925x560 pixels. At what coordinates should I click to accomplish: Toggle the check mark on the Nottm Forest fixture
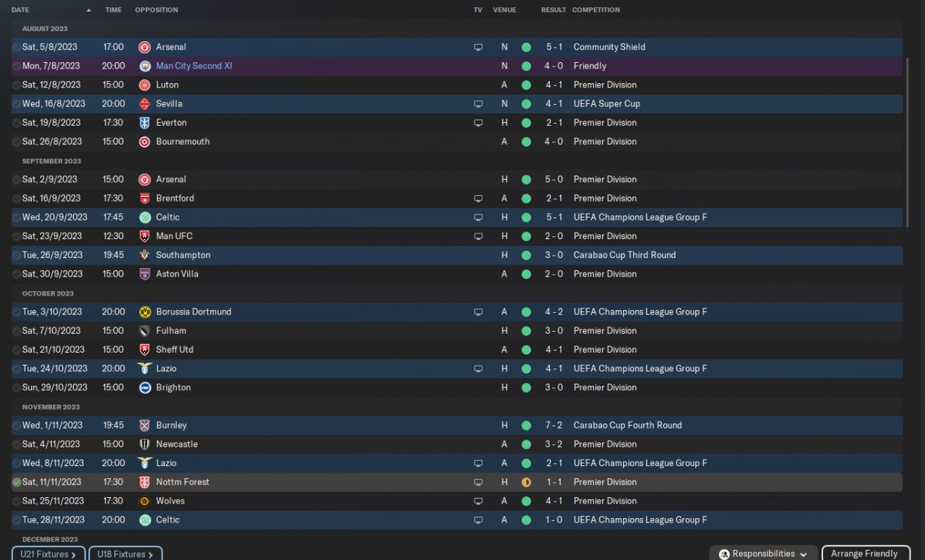17,482
